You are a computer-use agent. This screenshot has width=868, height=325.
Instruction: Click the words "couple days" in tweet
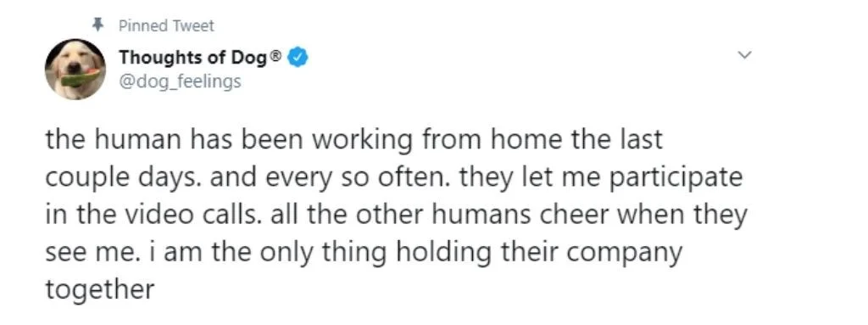tap(129, 178)
